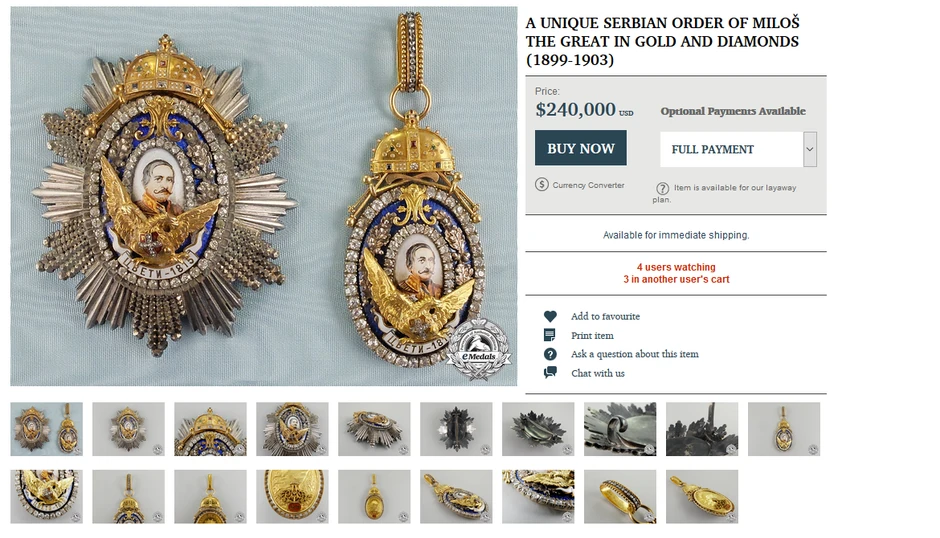The image size is (940, 538).
Task: Click the question mark icon for asking a question
Action: coord(550,354)
